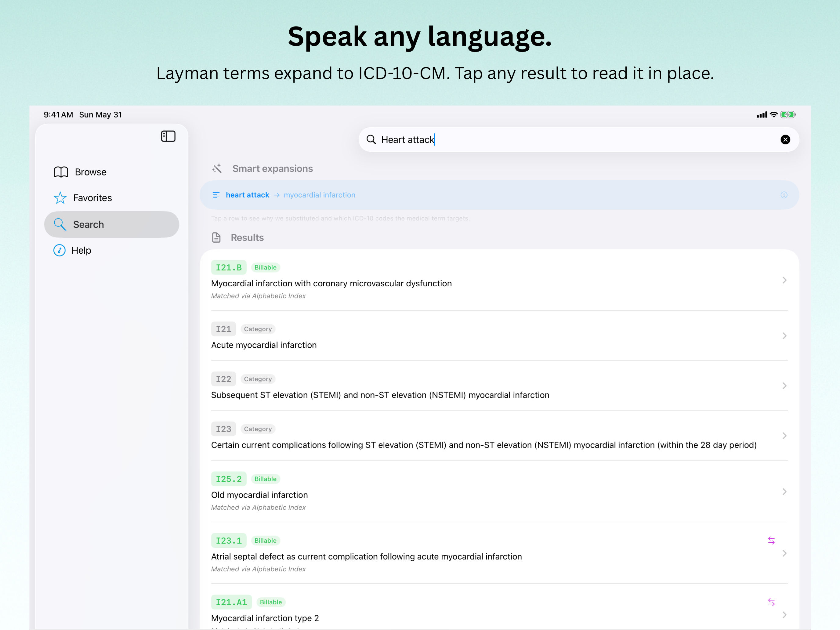The width and height of the screenshot is (840, 630).
Task: Open Old myocardial infarction result
Action: point(499,491)
